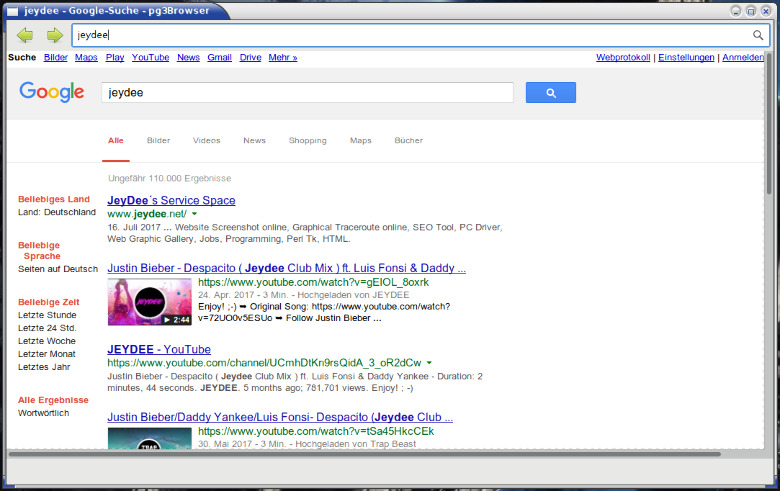Switch to the Videos tab

pos(206,141)
